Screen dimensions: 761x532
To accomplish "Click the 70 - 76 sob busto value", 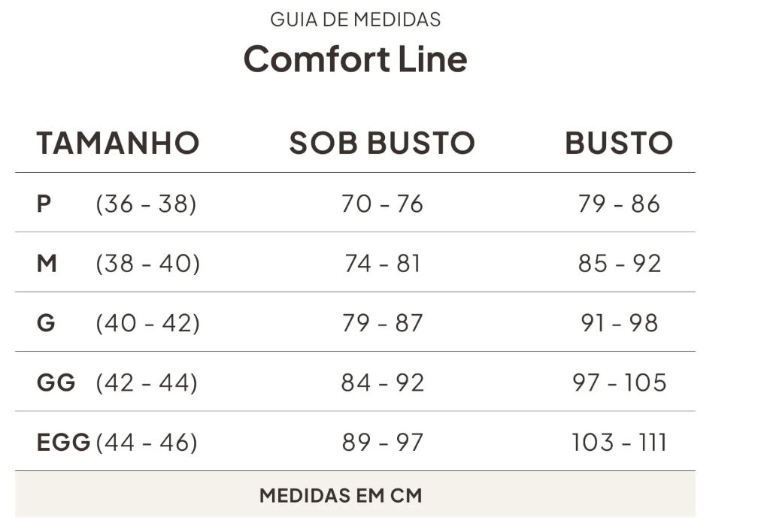I will 382,204.
